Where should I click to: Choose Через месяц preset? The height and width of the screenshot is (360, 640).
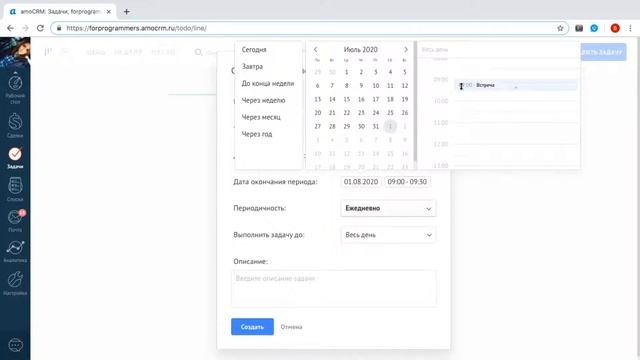point(261,117)
